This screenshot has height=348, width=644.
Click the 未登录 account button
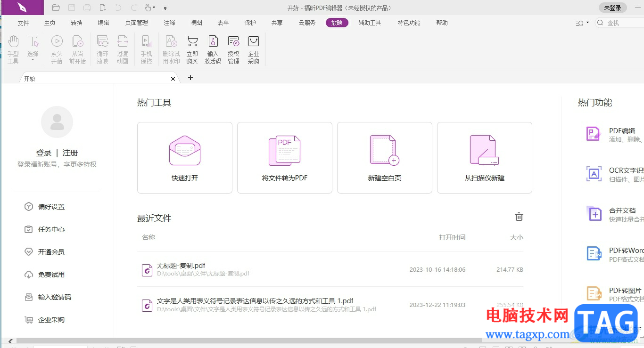(612, 8)
